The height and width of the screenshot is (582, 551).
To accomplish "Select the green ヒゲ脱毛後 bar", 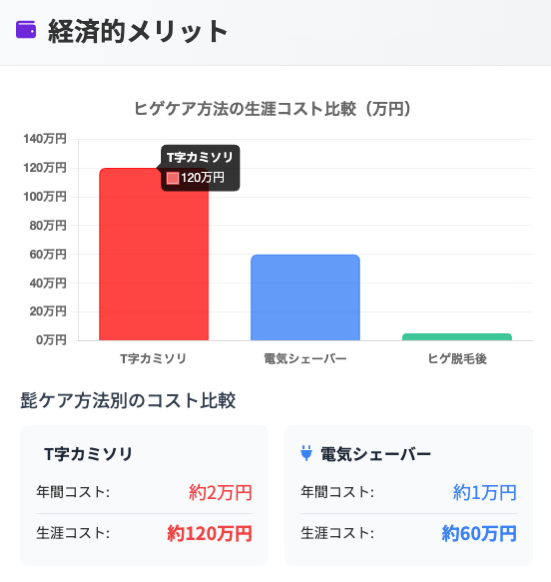I will pos(457,337).
